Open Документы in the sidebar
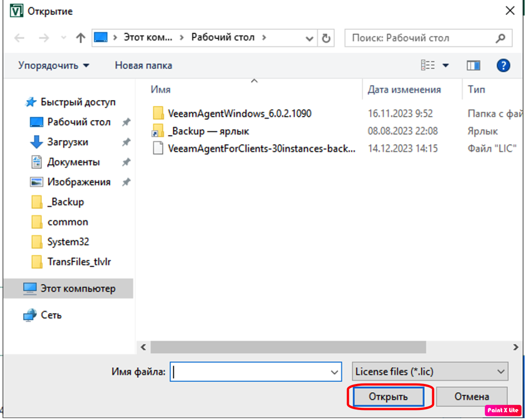 pyautogui.click(x=73, y=162)
